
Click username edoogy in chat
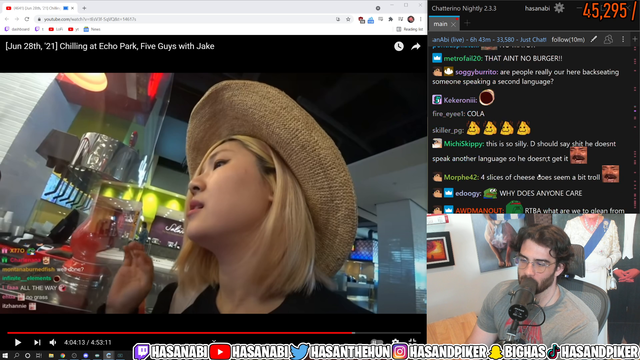(468, 193)
